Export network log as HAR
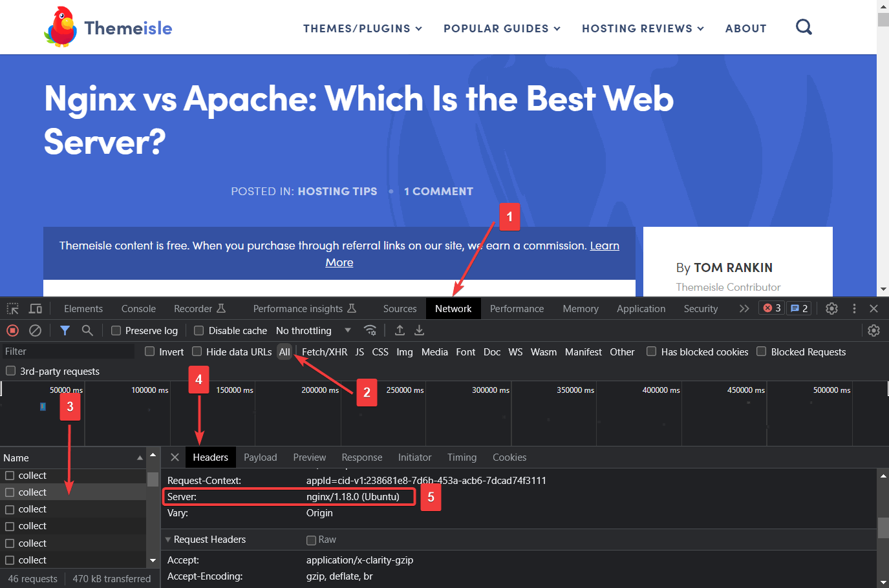The height and width of the screenshot is (588, 889). click(419, 330)
